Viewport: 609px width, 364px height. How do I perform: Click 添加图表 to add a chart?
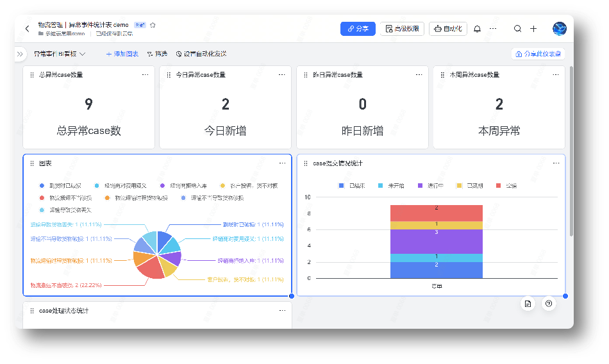122,54
